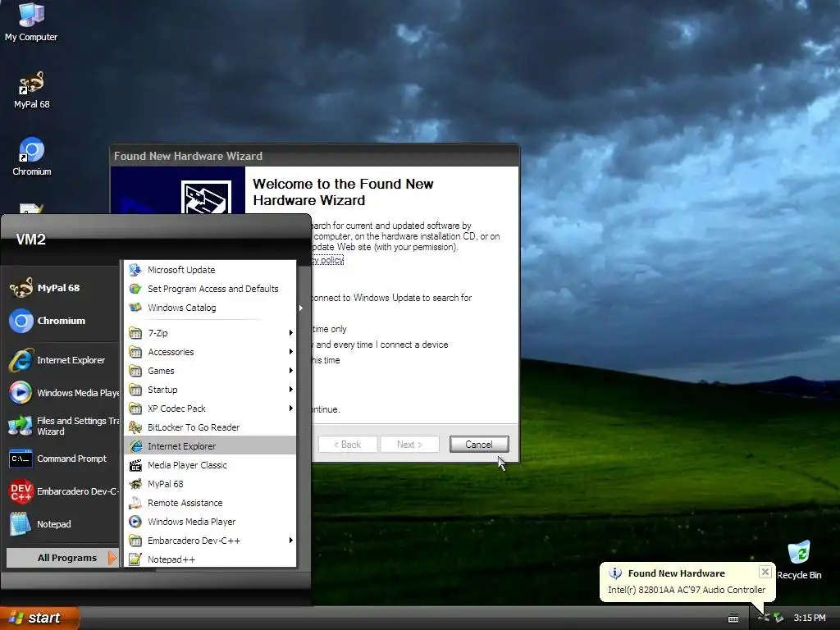The image size is (840, 630).
Task: Open MyPal 68 desktop shortcut icon
Action: coord(31,83)
